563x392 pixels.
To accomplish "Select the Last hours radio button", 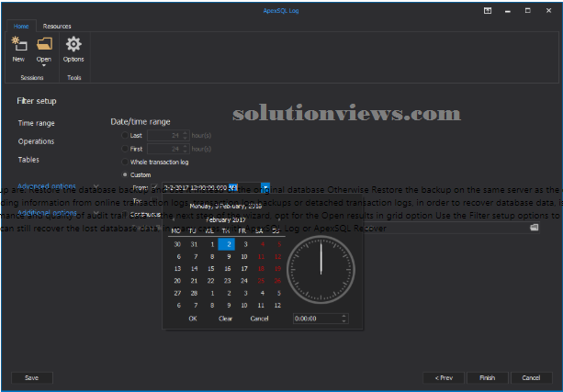I will (x=125, y=135).
